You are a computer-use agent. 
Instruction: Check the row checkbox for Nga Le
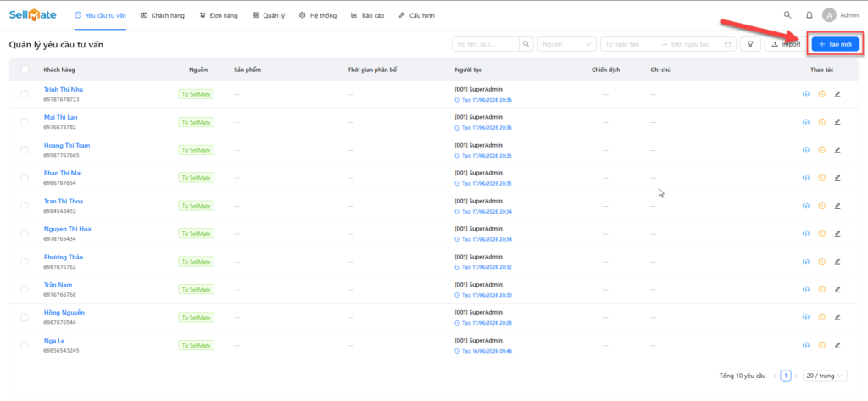(25, 344)
